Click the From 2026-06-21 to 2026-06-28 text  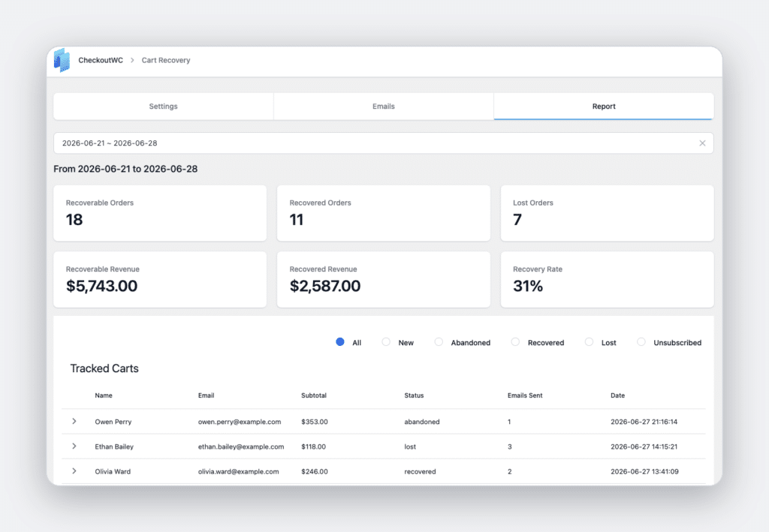coord(125,169)
